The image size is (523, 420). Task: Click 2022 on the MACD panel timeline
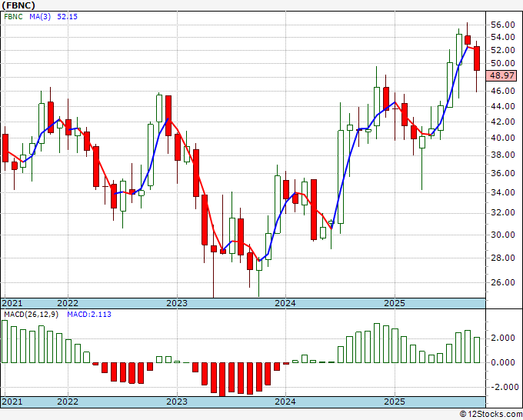(68, 402)
